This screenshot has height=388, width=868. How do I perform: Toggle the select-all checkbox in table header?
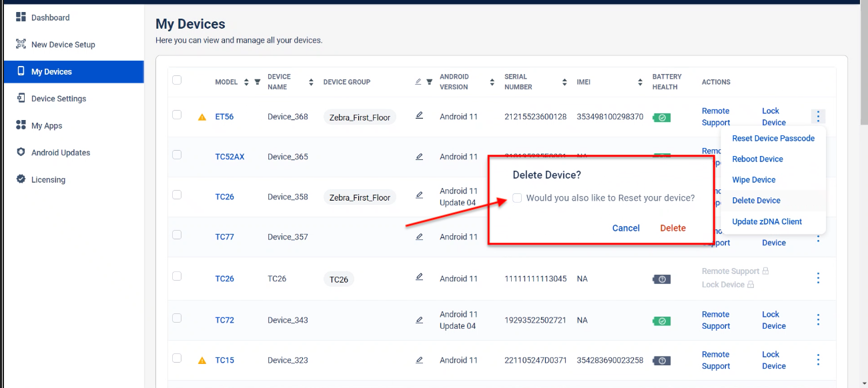pyautogui.click(x=177, y=80)
